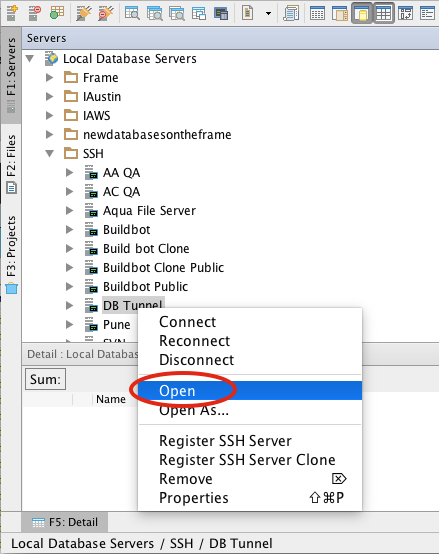Screen dimensions: 439x554
Task: Click the second query window magnifier icon
Action: (x=155, y=13)
